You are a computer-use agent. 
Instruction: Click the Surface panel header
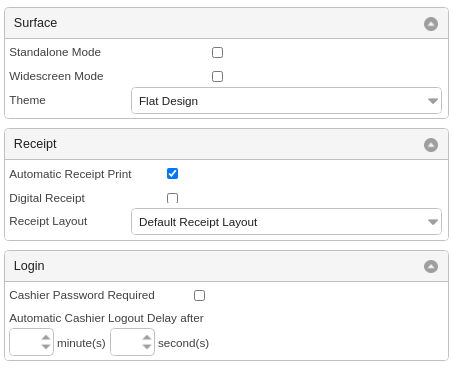pos(226,23)
